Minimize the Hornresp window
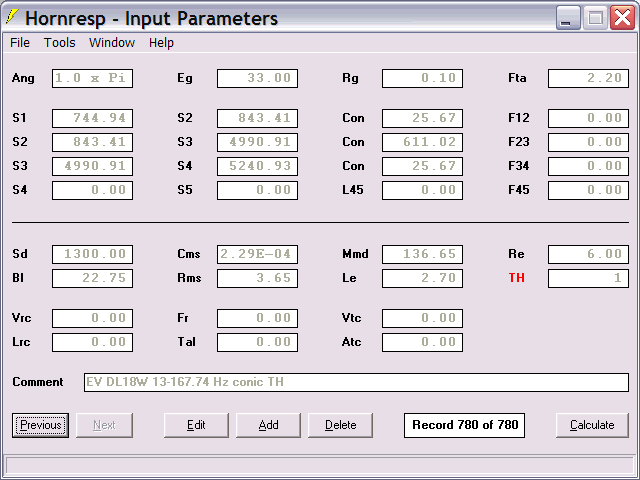Screen dimensions: 640x480 click(568, 18)
